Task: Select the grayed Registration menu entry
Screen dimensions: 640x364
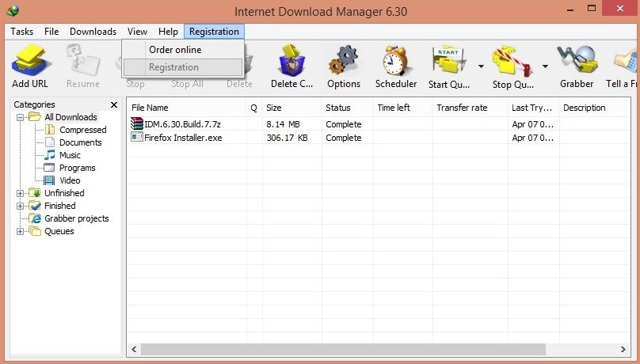Action: click(183, 67)
